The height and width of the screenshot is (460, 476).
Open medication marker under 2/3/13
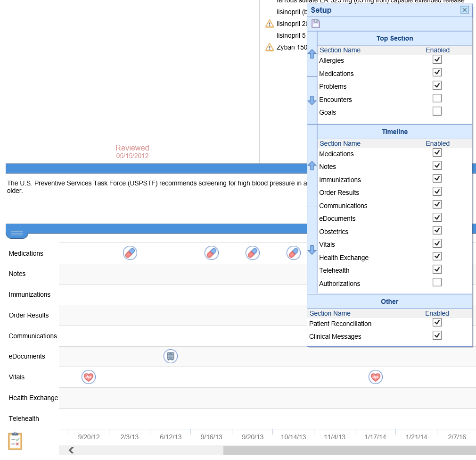[x=130, y=253]
